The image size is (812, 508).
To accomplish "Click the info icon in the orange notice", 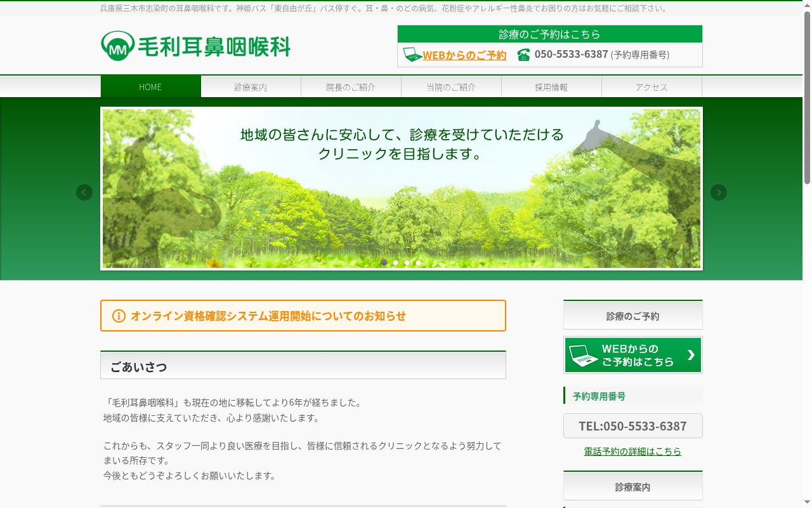I will pos(119,316).
